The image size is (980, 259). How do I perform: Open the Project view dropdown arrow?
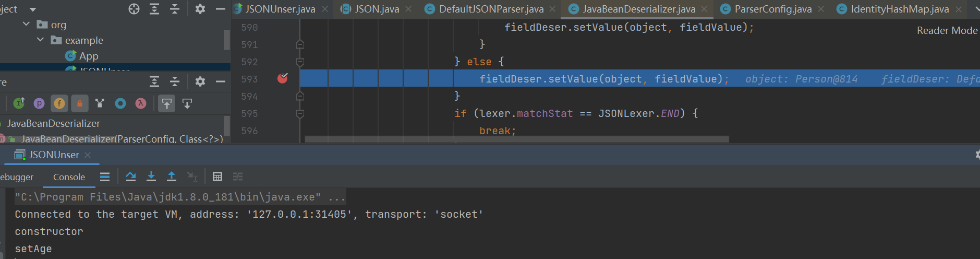(33, 9)
